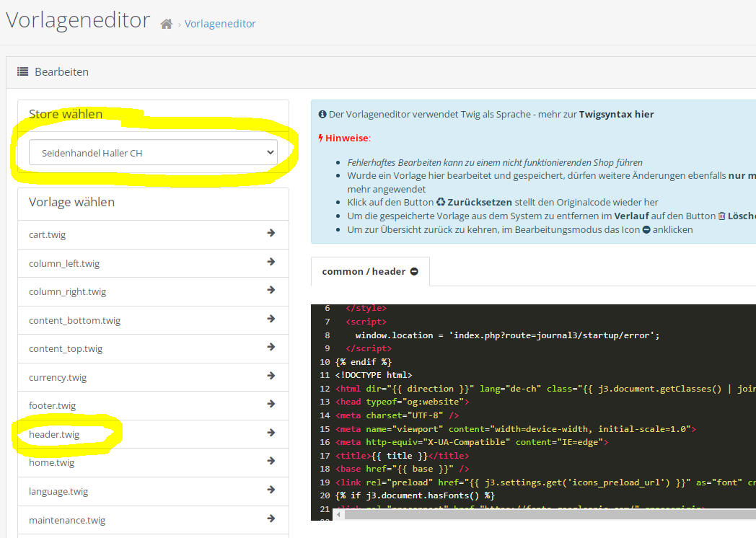Image resolution: width=756 pixels, height=538 pixels.
Task: Open the Vorlageneditor breadcrumb link
Action: point(220,24)
